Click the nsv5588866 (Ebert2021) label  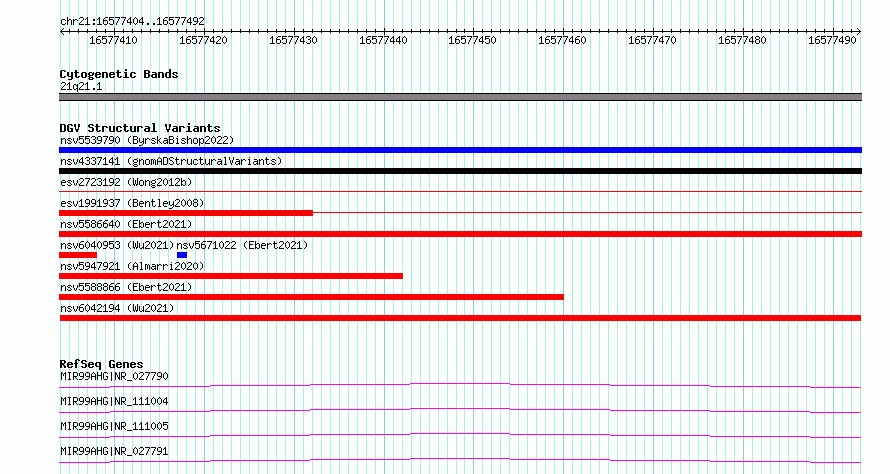tap(126, 287)
